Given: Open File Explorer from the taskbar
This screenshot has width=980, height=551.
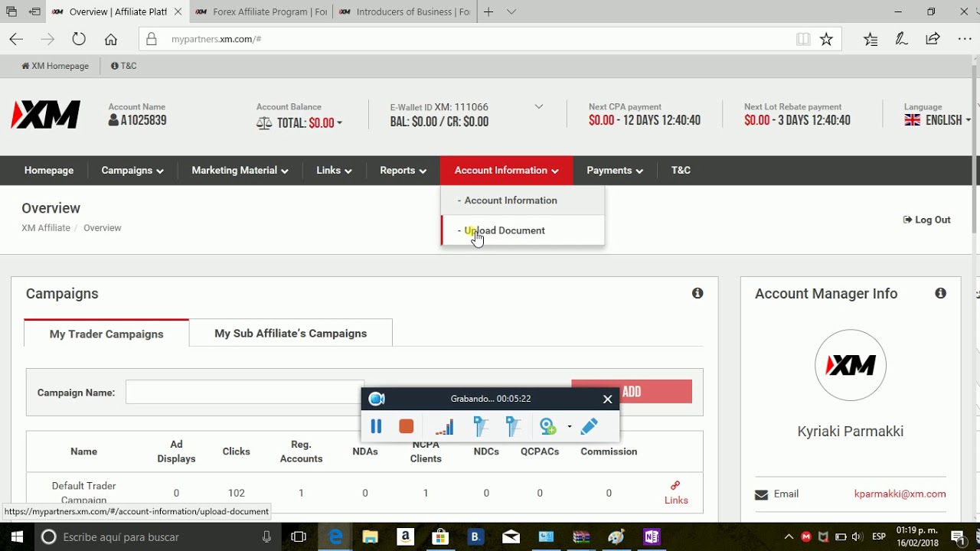Looking at the screenshot, I should tap(371, 536).
